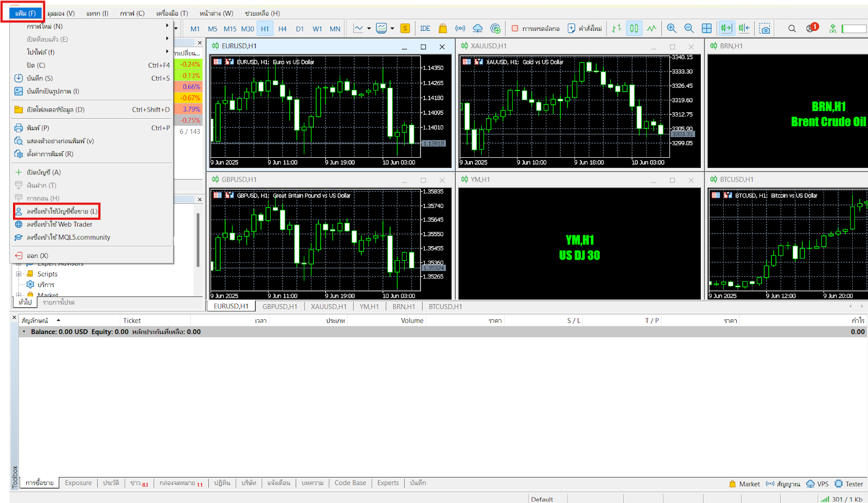This screenshot has height=503, width=868.
Task: Toggle the D1 timeframe
Action: coord(299,29)
